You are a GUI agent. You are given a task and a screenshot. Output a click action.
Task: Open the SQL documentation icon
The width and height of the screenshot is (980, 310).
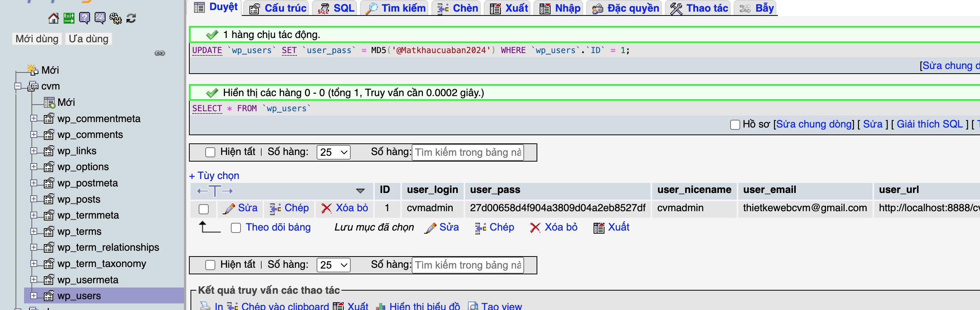point(100,18)
